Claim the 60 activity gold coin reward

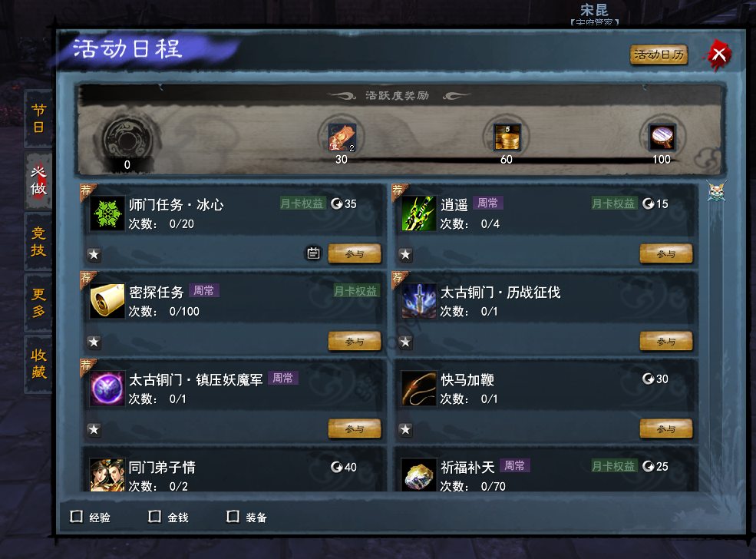tap(507, 137)
